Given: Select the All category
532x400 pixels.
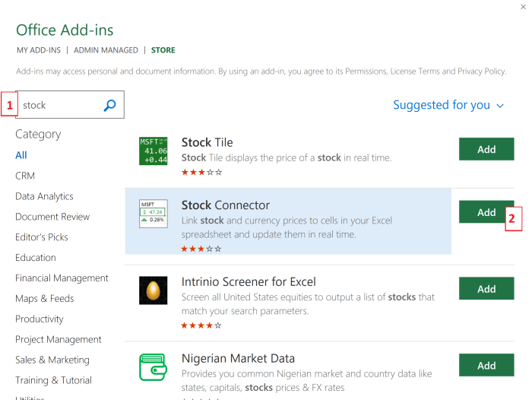Looking at the screenshot, I should pos(21,155).
